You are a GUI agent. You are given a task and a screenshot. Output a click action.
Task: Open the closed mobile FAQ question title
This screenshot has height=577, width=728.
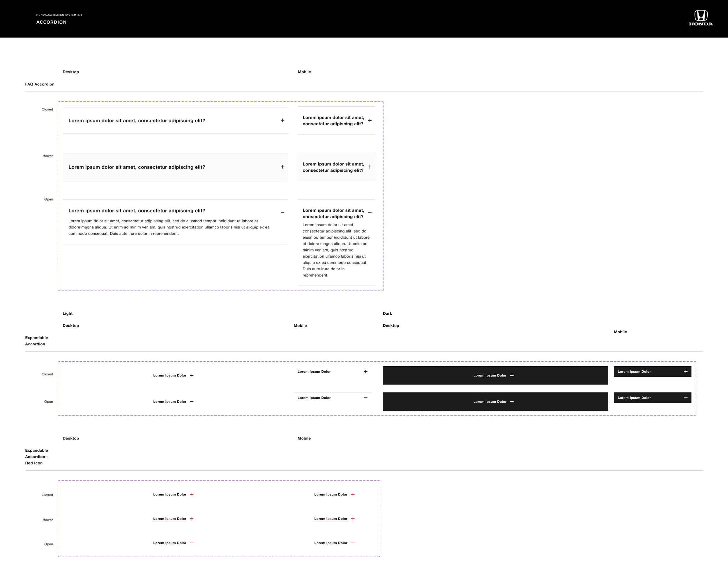pos(333,121)
